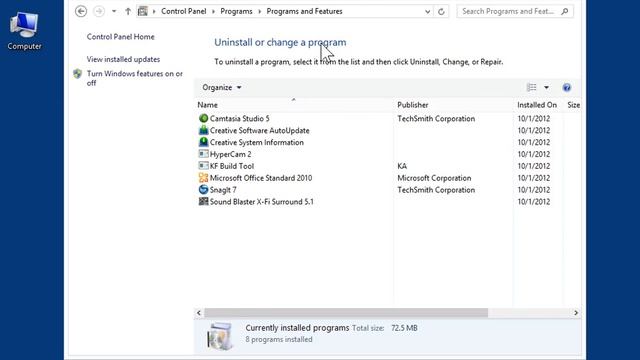Click the search magnifier icon
This screenshot has width=640, height=360.
[x=565, y=11]
